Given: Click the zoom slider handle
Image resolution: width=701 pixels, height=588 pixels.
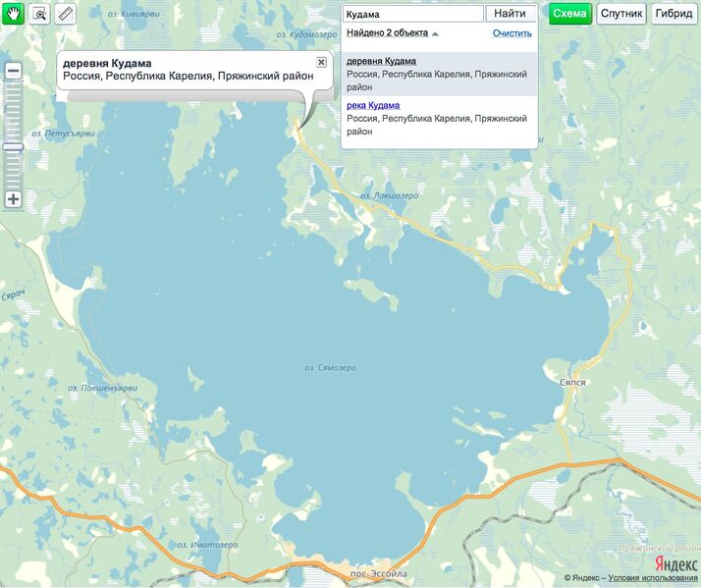Looking at the screenshot, I should pos(14,147).
